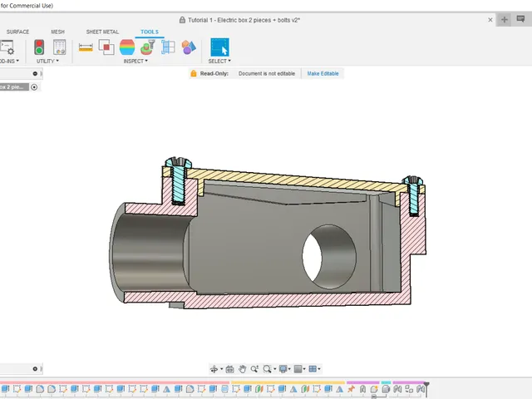
Task: Open Display Settings dropdown arrow
Action: 289,369
